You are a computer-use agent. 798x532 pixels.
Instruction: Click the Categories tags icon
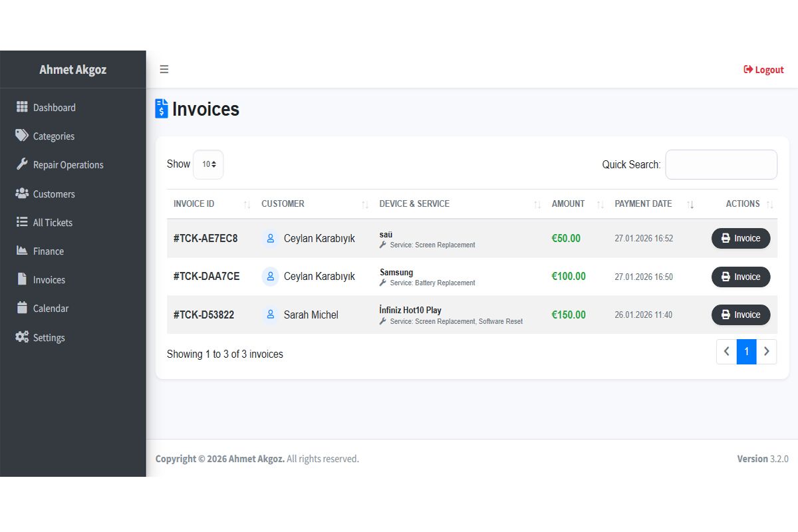[22, 136]
